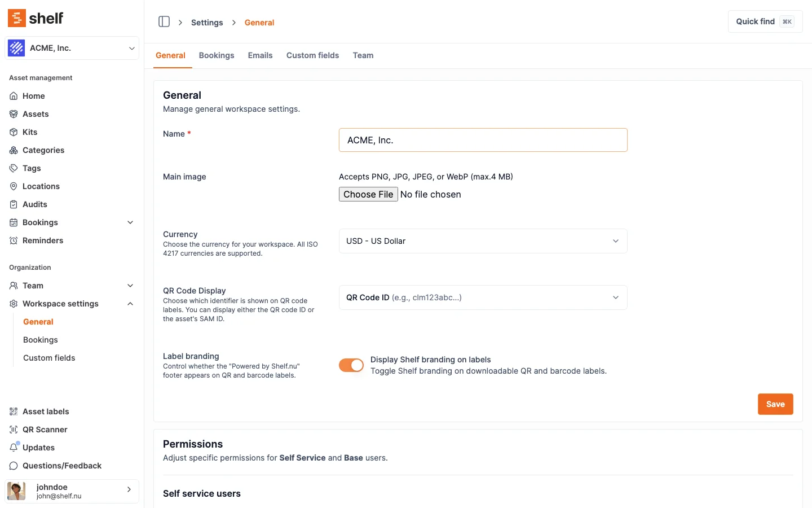The height and width of the screenshot is (508, 812).
Task: Open Asset labels page
Action: 46,411
